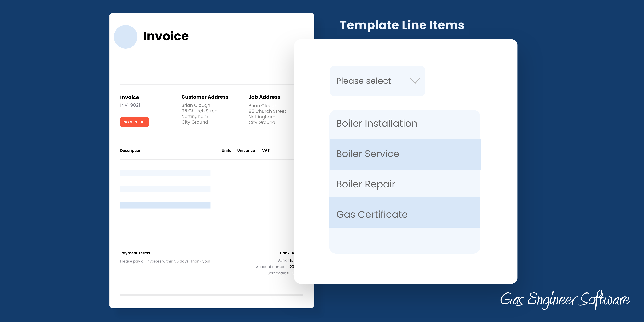Click the round logo placeholder circle
The width and height of the screenshot is (644, 322).
(x=125, y=37)
